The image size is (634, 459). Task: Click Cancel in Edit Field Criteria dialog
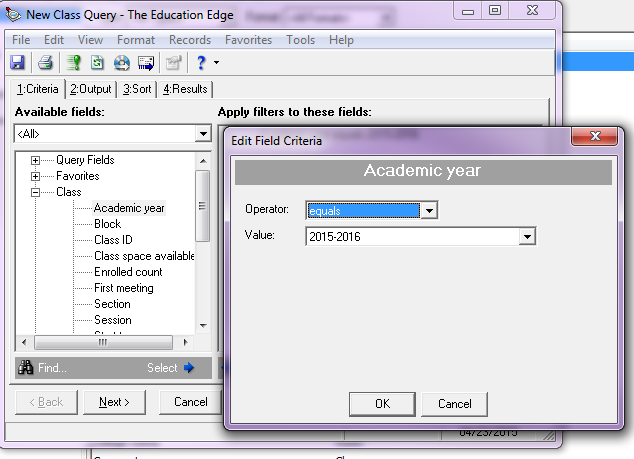[454, 404]
